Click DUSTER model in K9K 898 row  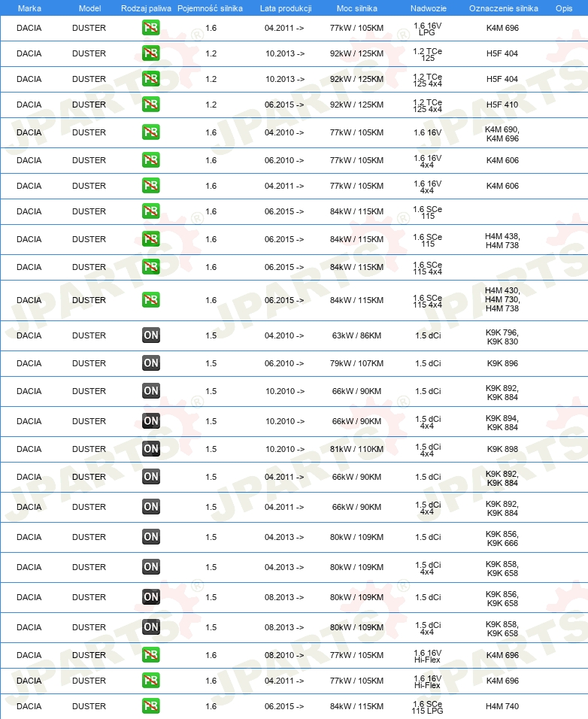[89, 449]
